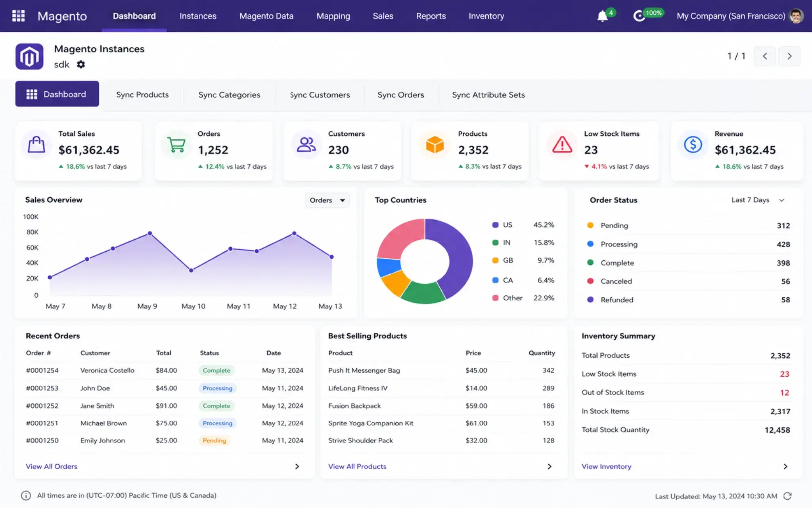Open the Dashboard top menu
The image size is (812, 508).
pos(134,16)
